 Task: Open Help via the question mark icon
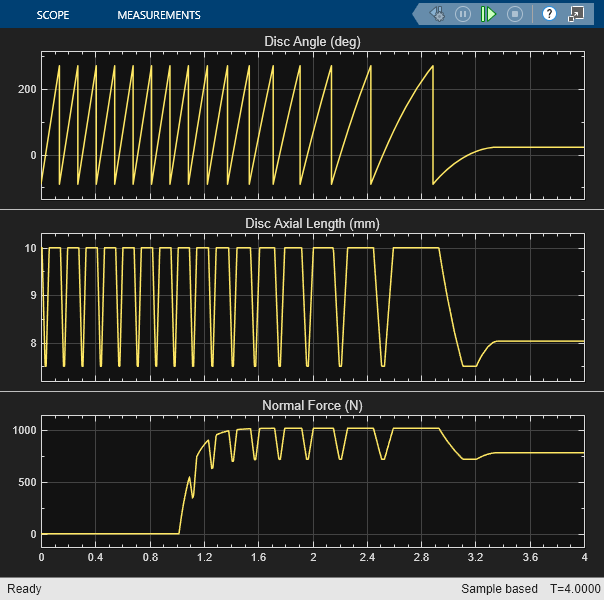click(549, 14)
